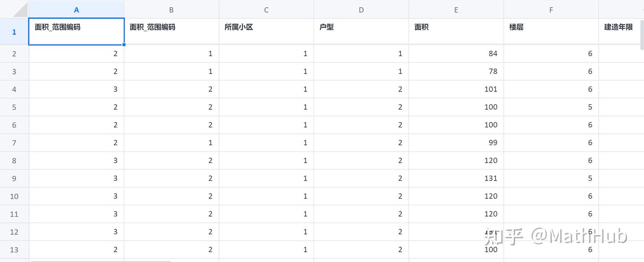The width and height of the screenshot is (644, 262).
Task: Select cell containing 84 in 面积 column
Action: [456, 54]
